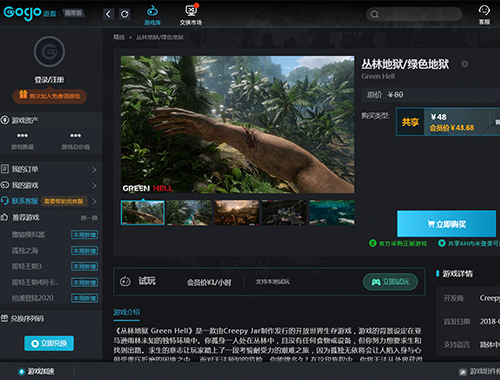Expand the 我的游戏 chevron arrow
The width and height of the screenshot is (500, 380).
(x=94, y=185)
